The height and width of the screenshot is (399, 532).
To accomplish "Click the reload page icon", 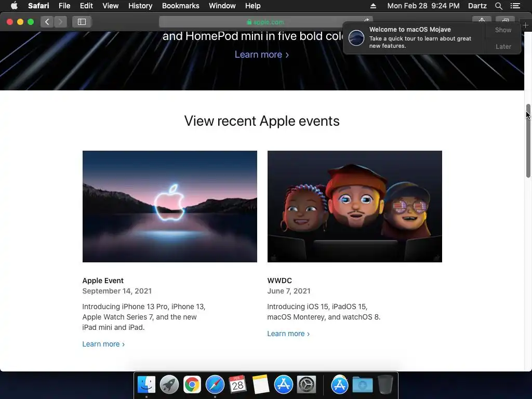I will pyautogui.click(x=366, y=21).
